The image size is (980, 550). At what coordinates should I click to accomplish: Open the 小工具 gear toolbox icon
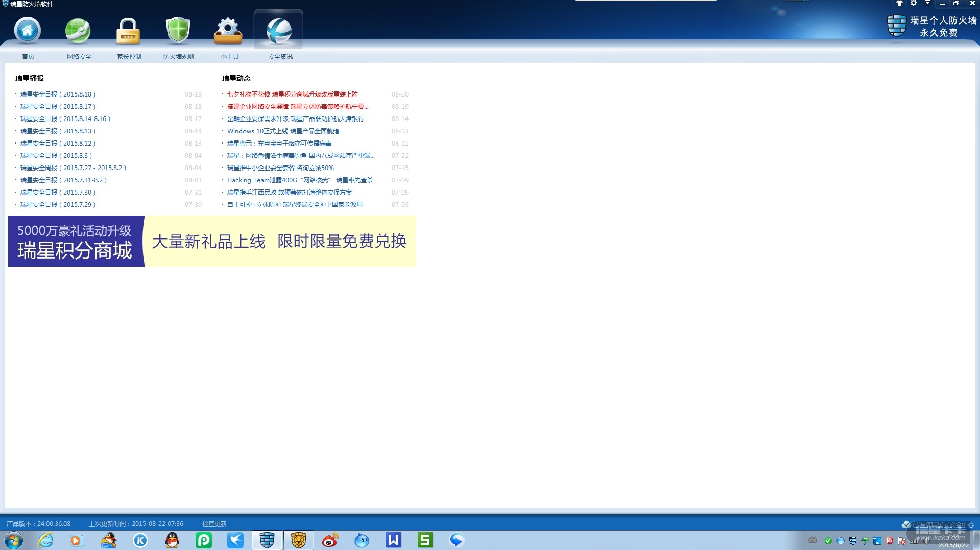(228, 31)
